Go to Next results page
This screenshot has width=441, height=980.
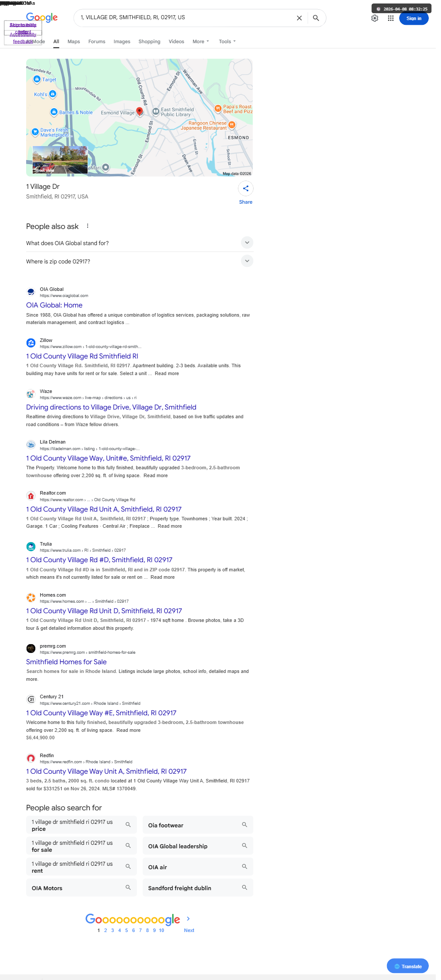[x=189, y=930]
